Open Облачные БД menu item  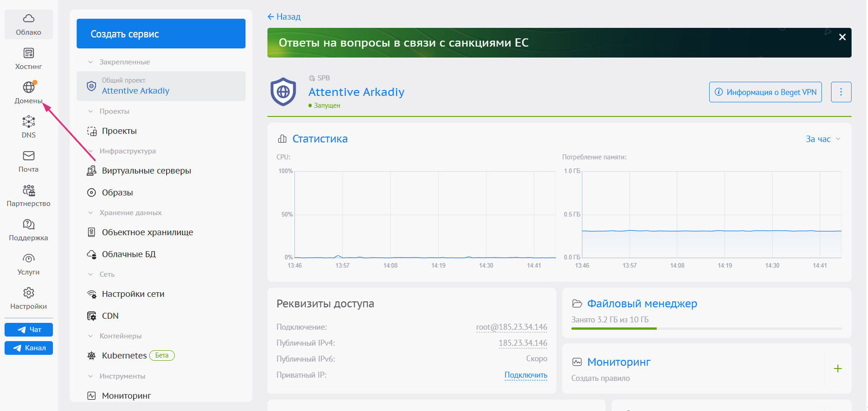(129, 254)
